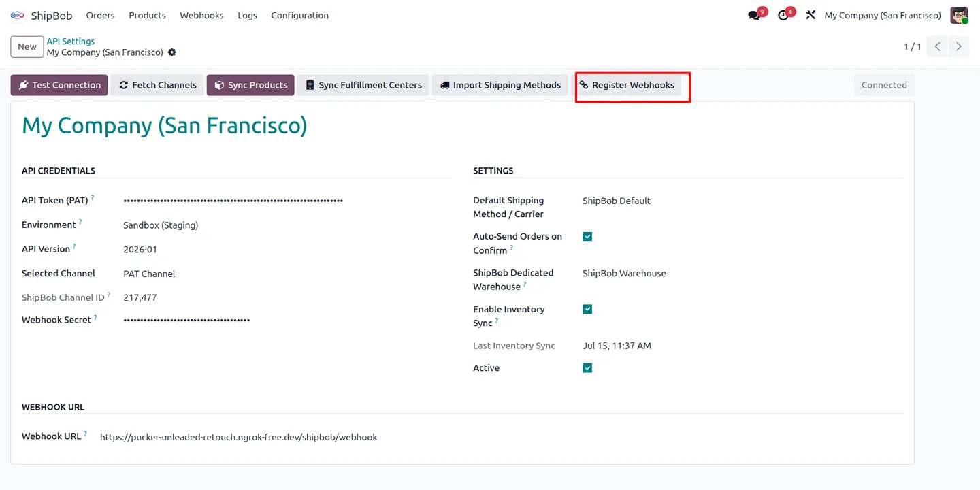Open the conversations chat icon
This screenshot has height=490, width=980.
754,15
